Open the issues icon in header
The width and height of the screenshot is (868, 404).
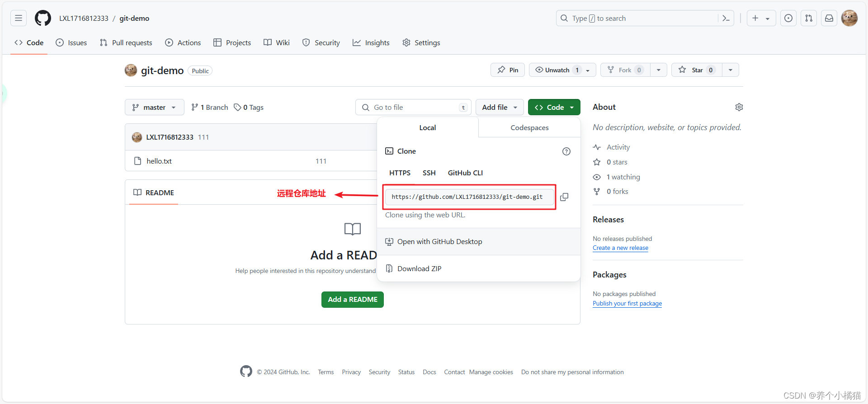[788, 18]
